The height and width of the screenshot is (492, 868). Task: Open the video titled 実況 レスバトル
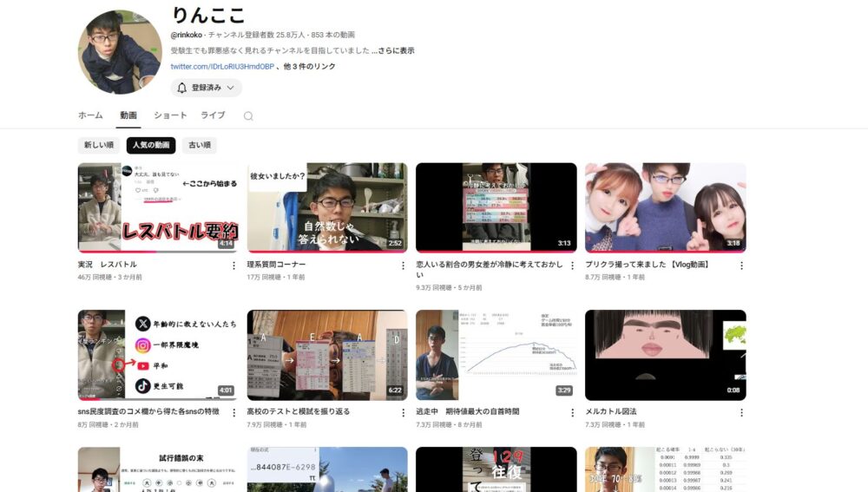click(108, 265)
